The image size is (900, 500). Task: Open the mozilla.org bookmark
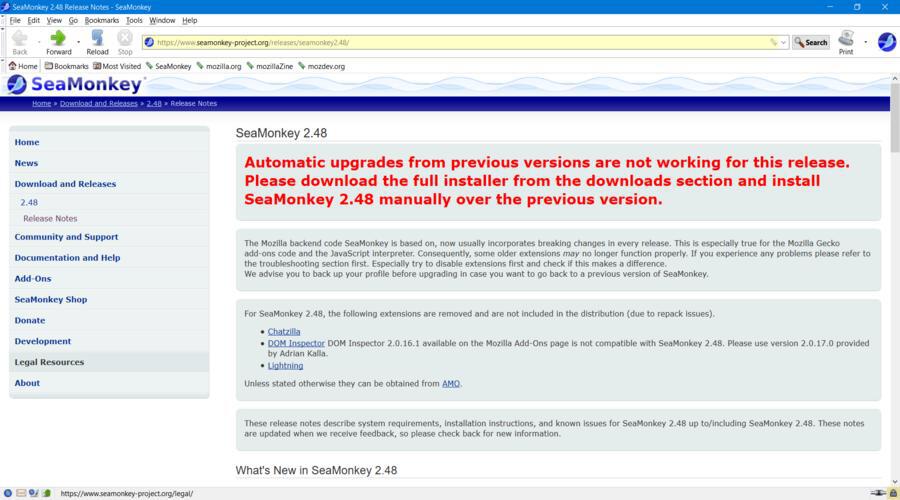(x=219, y=66)
